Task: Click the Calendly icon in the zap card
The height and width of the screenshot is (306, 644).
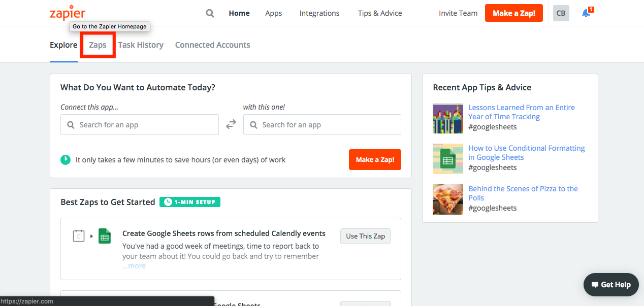Action: [x=78, y=236]
